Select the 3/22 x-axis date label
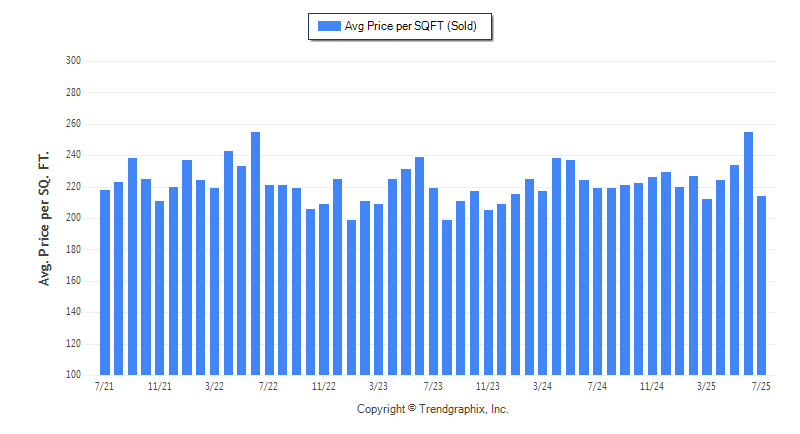Screen dimensions: 800x434 (214, 387)
